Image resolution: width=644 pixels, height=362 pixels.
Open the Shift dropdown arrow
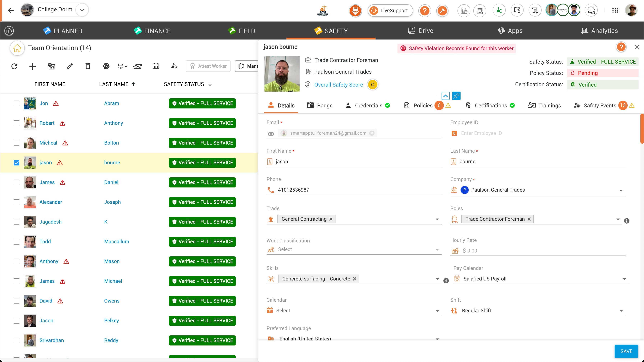point(621,311)
